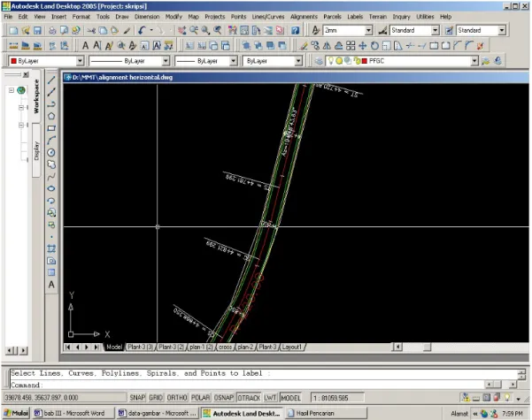
Task: Select the Rectangle draw tool
Action: click(x=51, y=128)
